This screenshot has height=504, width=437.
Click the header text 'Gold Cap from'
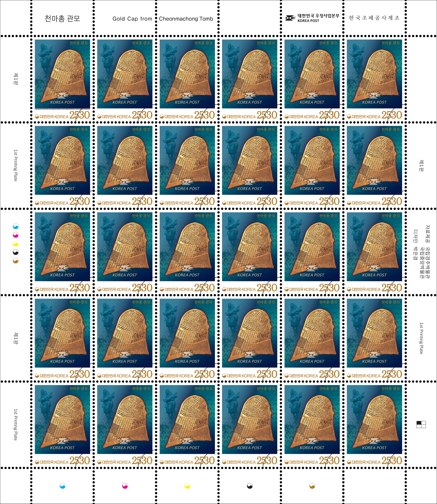132,19
